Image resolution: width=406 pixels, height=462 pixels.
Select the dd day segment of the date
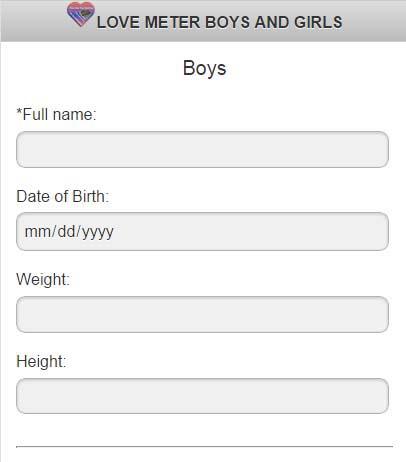click(66, 231)
